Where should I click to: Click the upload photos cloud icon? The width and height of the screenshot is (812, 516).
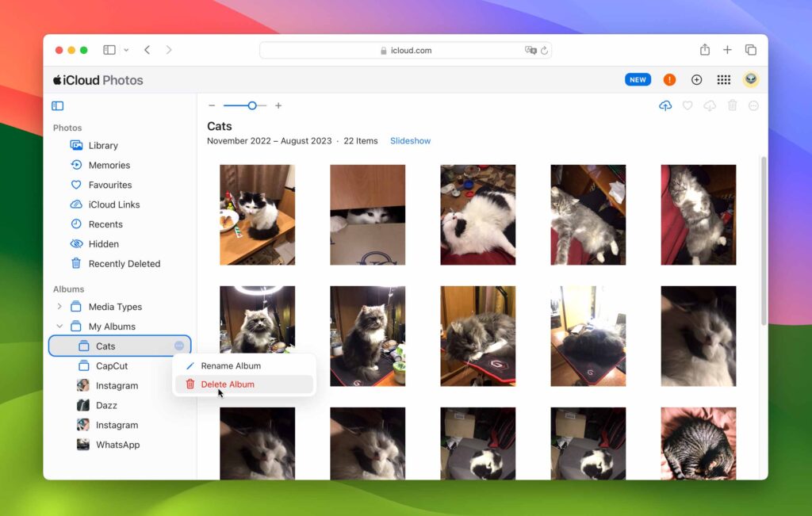tap(665, 105)
